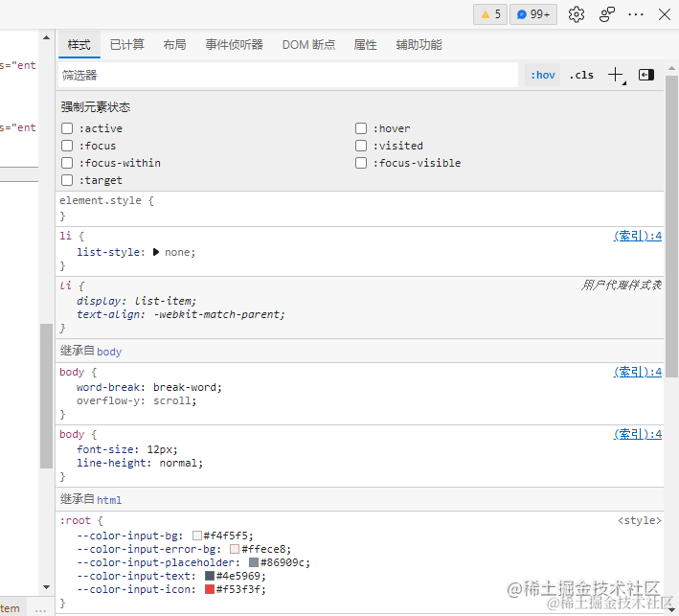Switch to the DOM 断点 tab
Image resolution: width=679 pixels, height=616 pixels.
[308, 45]
